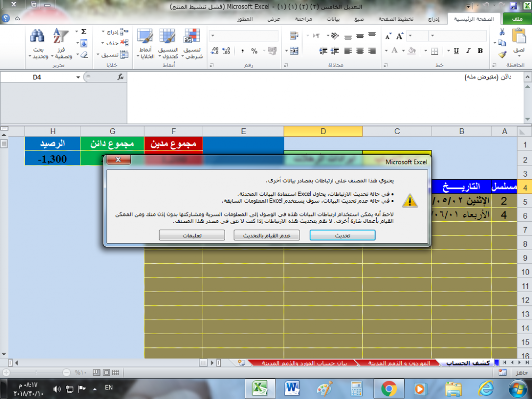Click the Windows Start button
This screenshot has height=399, width=532.
pyautogui.click(x=518, y=389)
